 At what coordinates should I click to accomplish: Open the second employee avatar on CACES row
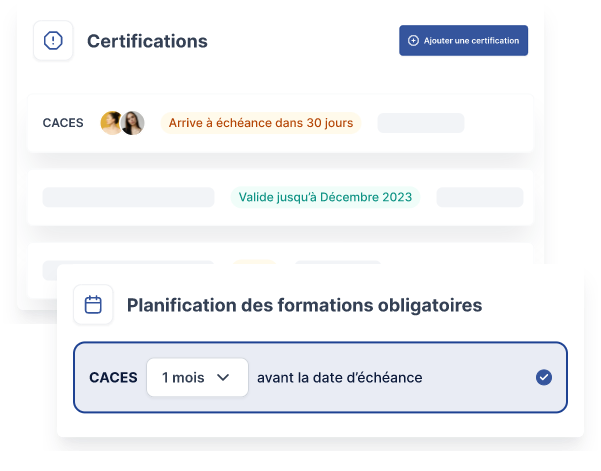133,123
